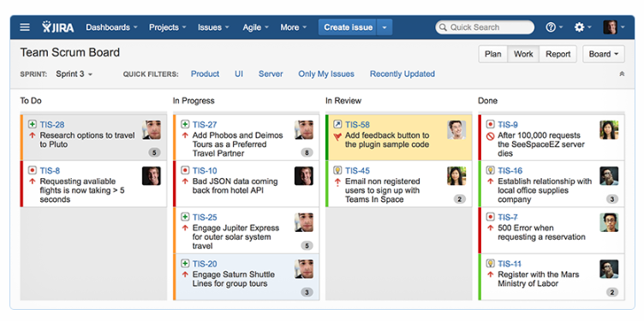Click the JIRA logo
Image resolution: width=644 pixels, height=321 pixels.
tap(58, 27)
